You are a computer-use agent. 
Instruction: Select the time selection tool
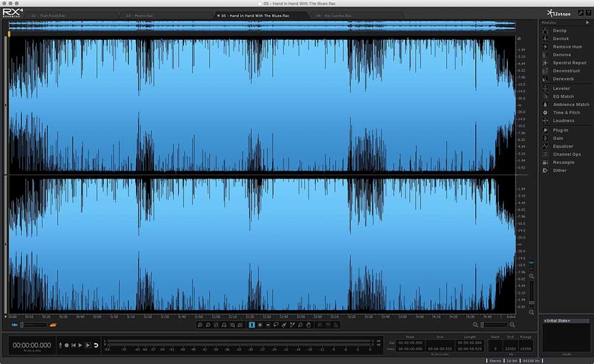tap(252, 325)
